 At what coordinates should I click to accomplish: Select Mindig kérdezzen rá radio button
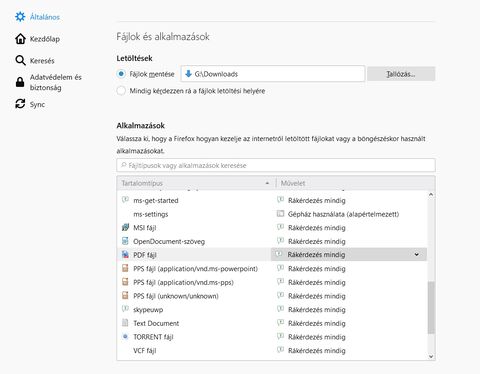[121, 91]
